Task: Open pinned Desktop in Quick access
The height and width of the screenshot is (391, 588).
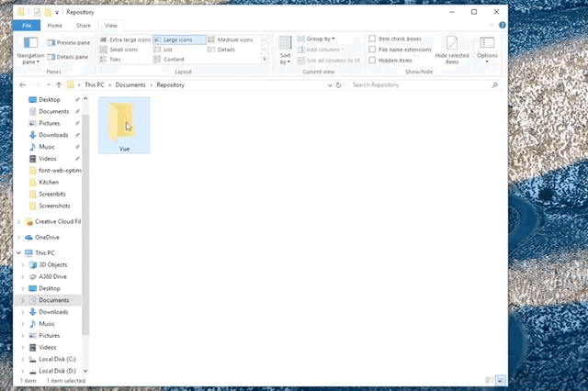Action: pos(50,100)
